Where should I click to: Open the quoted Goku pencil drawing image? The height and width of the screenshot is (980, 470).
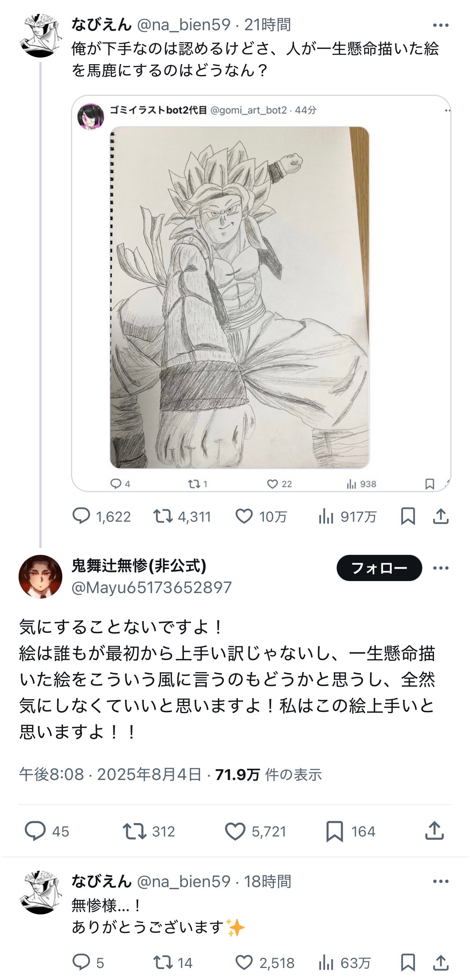tap(240, 298)
